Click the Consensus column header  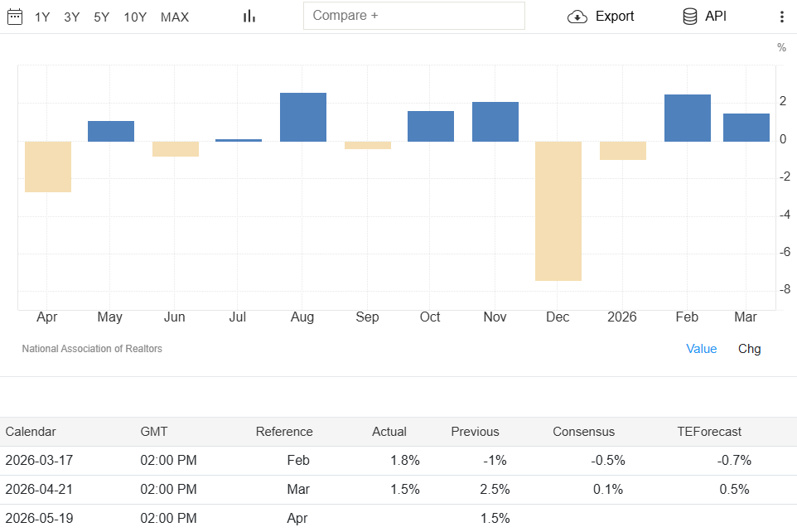click(x=583, y=432)
